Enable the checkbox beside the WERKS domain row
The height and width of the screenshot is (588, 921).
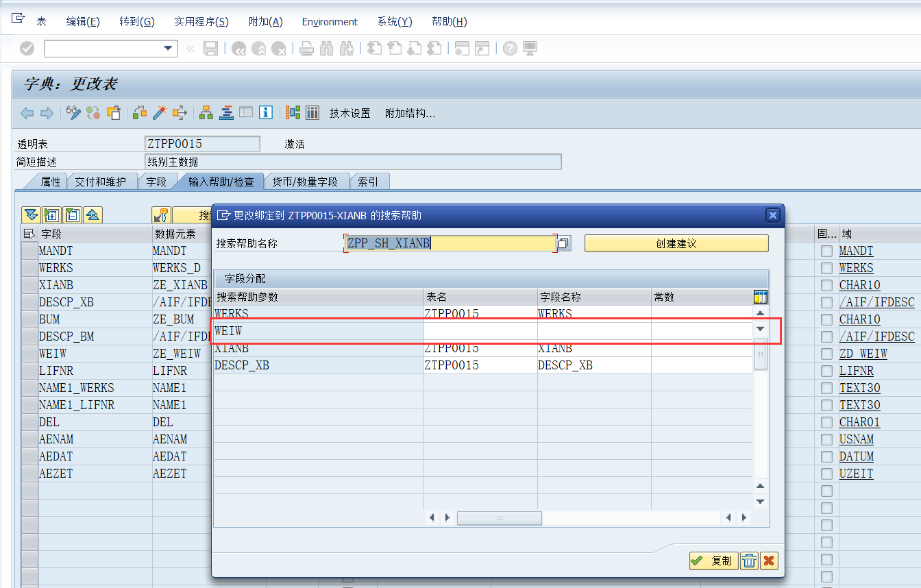point(826,268)
